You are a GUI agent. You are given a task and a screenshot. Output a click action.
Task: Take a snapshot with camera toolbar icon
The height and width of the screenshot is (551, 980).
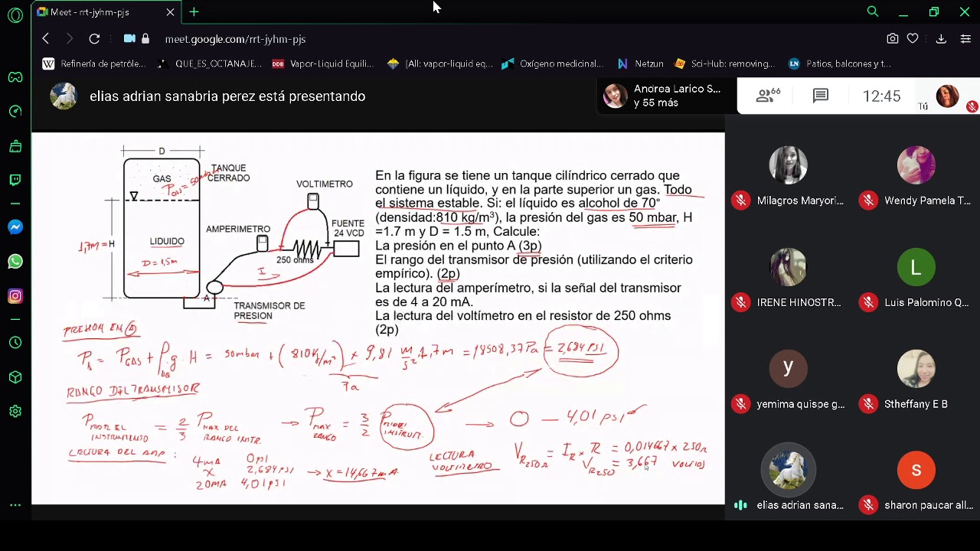[x=892, y=38]
